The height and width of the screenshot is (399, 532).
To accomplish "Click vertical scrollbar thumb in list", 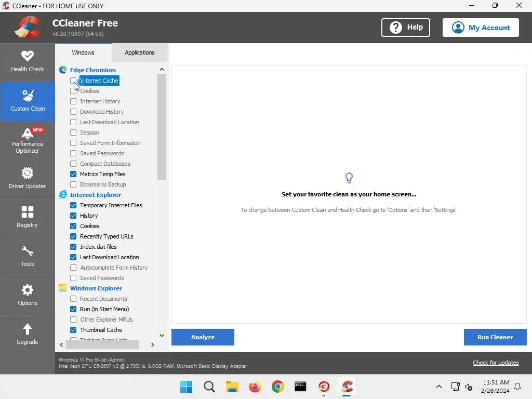I will pos(162,127).
